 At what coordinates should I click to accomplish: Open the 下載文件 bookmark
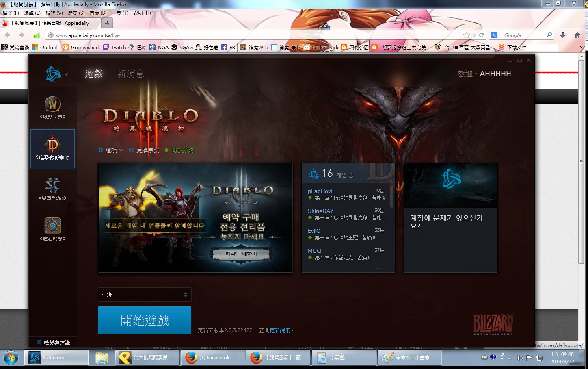click(x=512, y=47)
